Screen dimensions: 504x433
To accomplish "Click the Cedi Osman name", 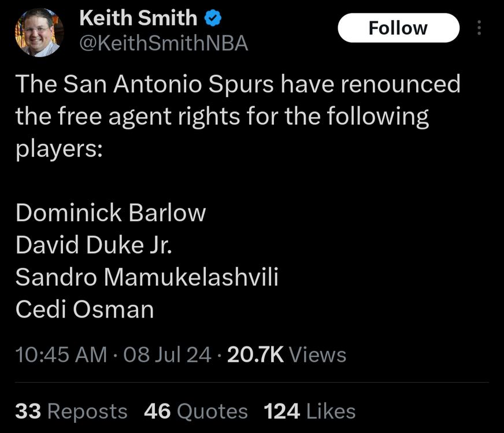I will click(84, 310).
